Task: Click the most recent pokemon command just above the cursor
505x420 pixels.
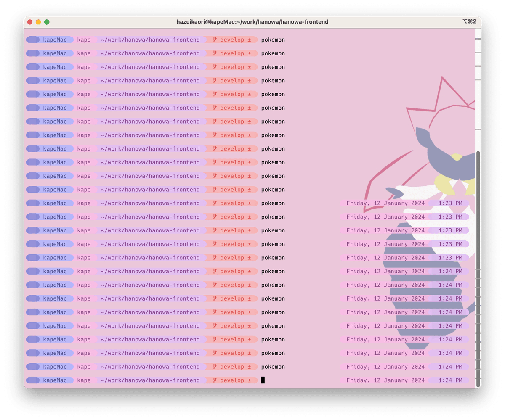Action: click(273, 367)
